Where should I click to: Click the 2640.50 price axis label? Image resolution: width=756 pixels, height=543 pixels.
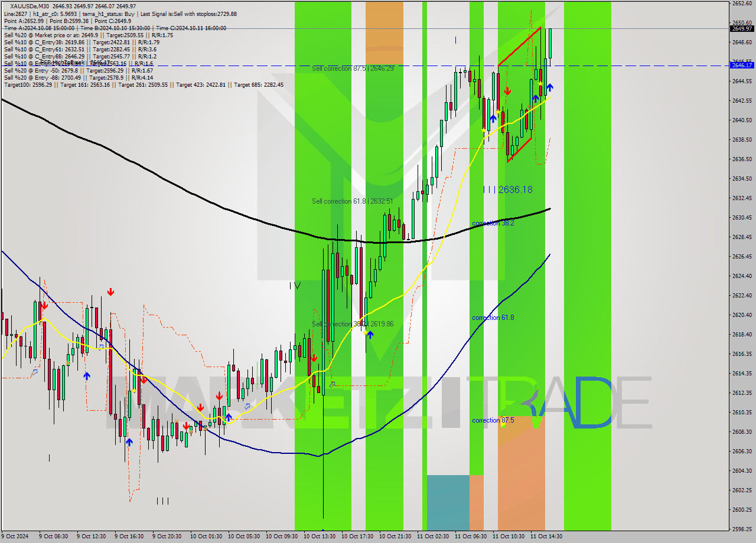742,120
